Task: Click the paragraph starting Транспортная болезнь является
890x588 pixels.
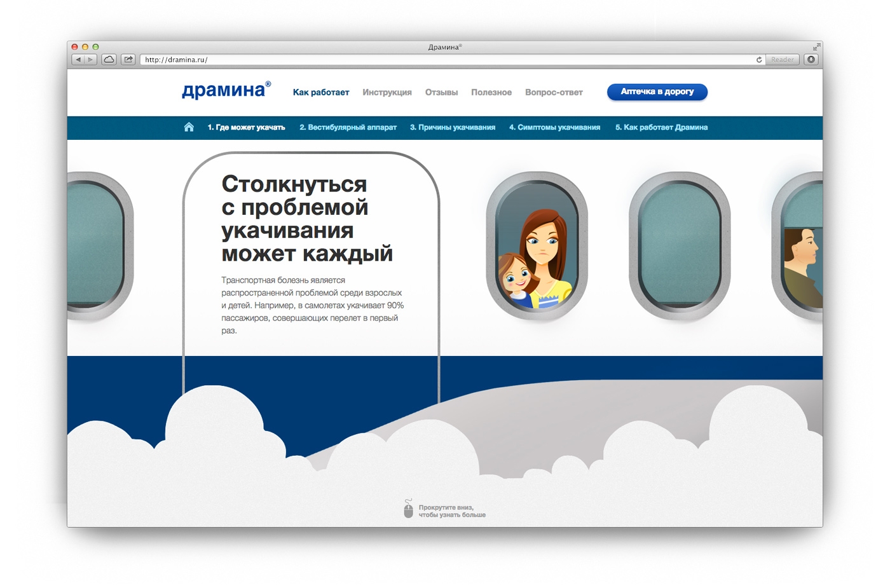Action: pos(313,305)
